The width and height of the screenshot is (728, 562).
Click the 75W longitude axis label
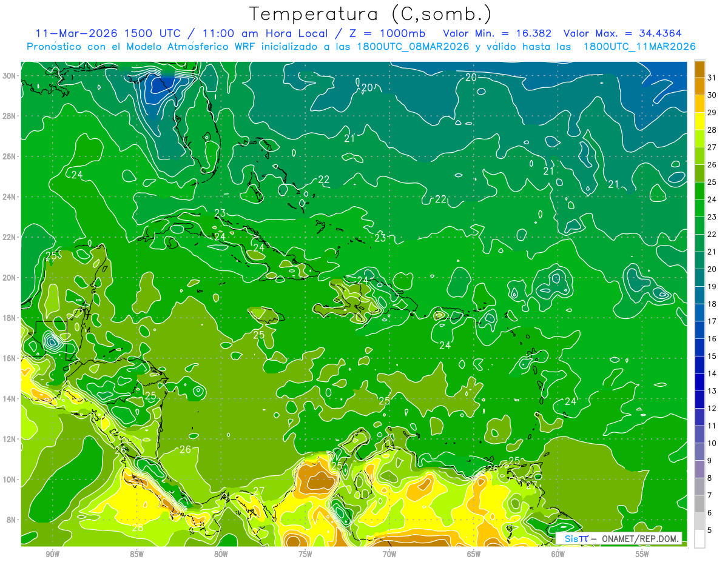pyautogui.click(x=305, y=554)
